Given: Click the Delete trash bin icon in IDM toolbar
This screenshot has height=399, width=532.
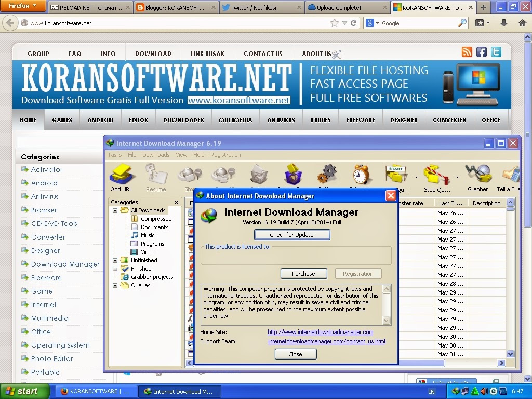Looking at the screenshot, I should [x=259, y=175].
